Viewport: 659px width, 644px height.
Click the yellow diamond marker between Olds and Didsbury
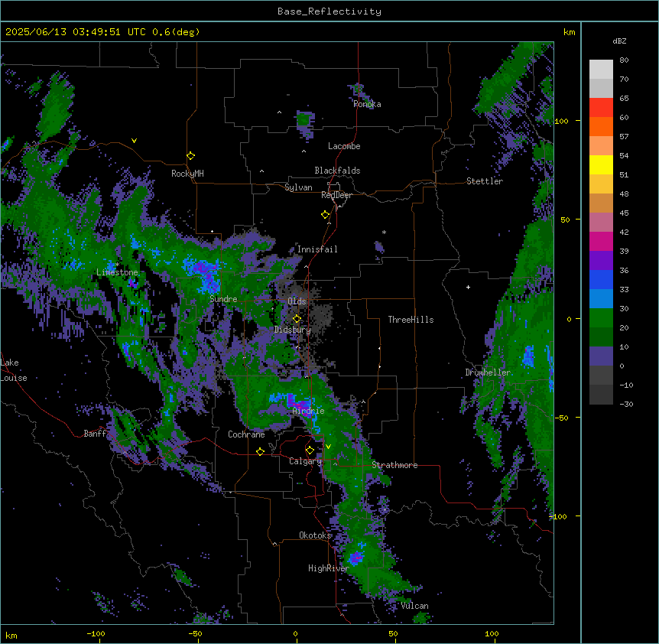click(297, 319)
